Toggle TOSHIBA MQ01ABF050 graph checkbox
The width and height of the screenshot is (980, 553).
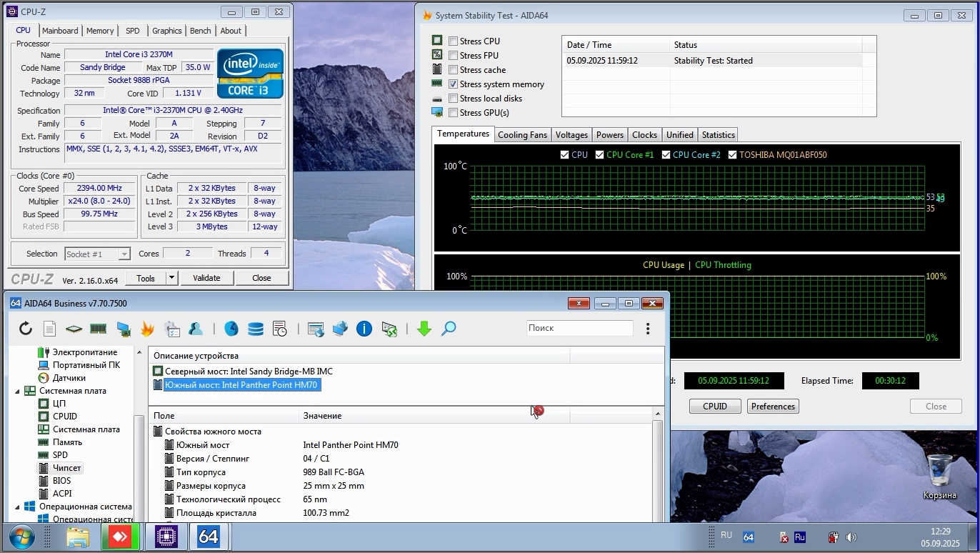[732, 155]
